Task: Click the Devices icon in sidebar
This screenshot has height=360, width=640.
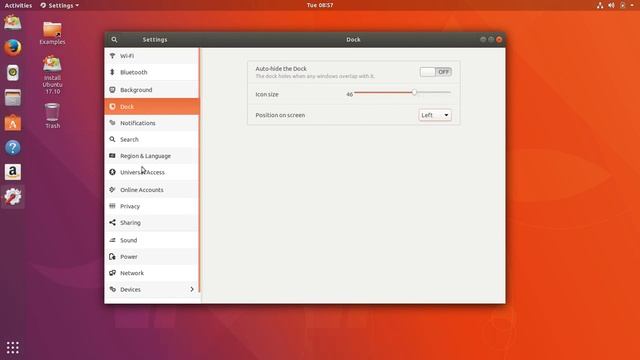Action: pyautogui.click(x=112, y=289)
